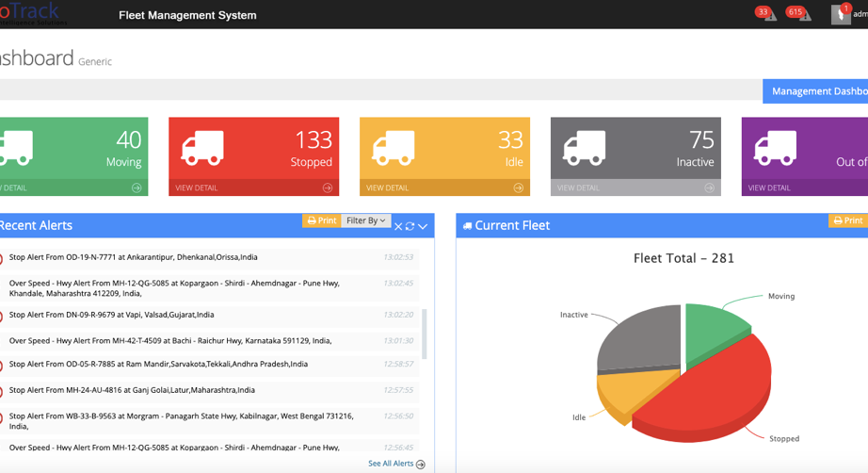
Task: Click the Fleet Total – 281 title
Action: [x=683, y=258]
